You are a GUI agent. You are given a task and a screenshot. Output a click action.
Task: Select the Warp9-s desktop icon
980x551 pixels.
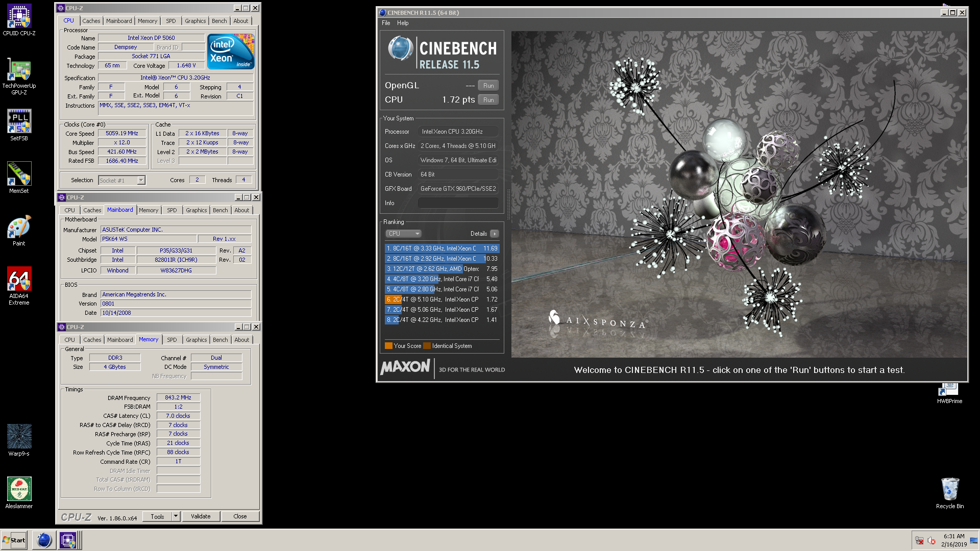click(x=19, y=440)
